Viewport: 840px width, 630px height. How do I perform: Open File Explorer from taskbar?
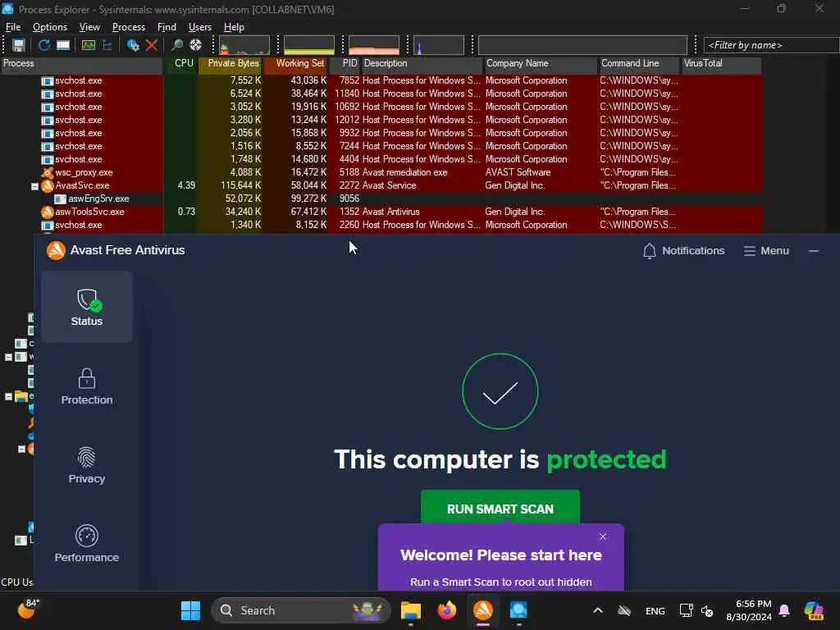[411, 610]
